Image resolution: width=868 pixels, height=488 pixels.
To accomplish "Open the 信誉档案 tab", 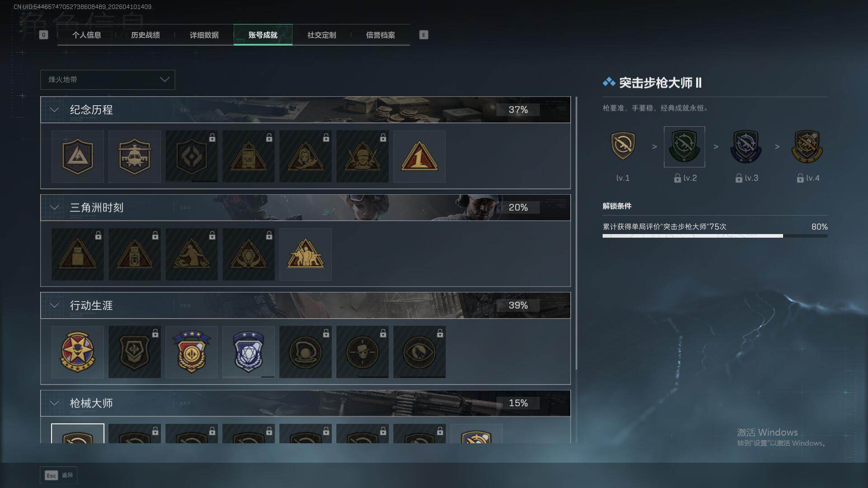I will pos(380,35).
